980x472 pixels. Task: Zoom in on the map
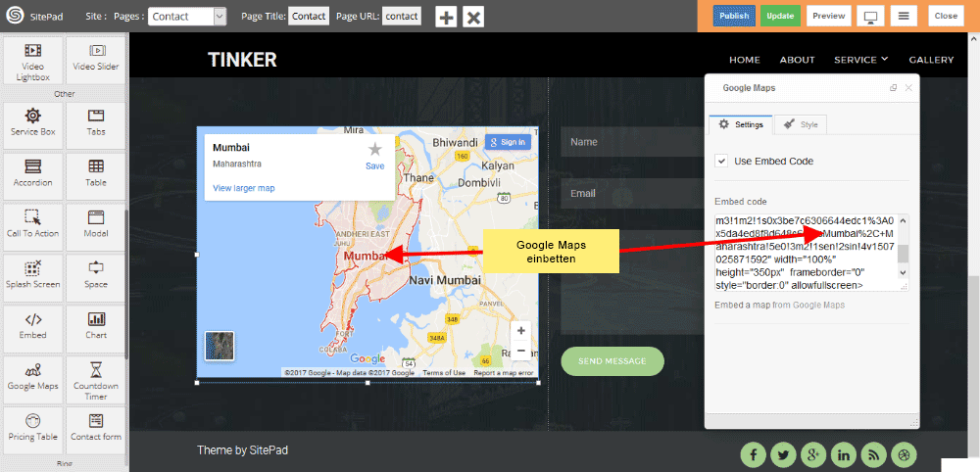coord(521,330)
